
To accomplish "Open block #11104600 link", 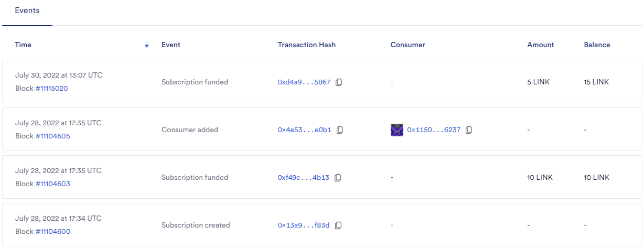I will click(x=52, y=232).
